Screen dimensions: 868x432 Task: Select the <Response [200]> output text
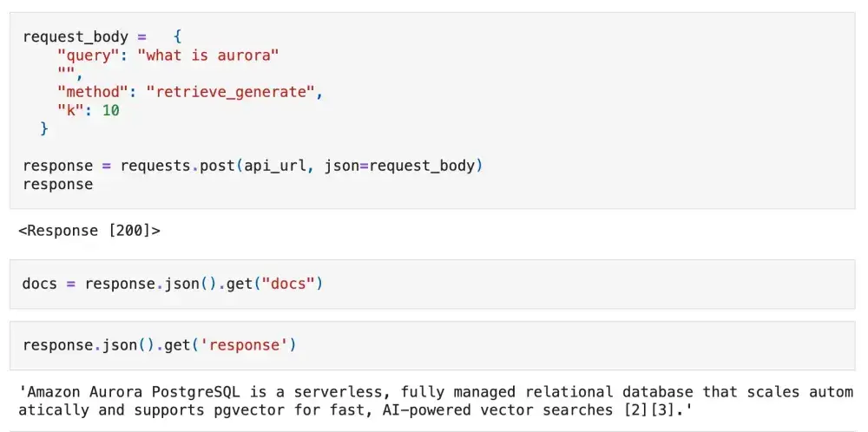tap(89, 231)
